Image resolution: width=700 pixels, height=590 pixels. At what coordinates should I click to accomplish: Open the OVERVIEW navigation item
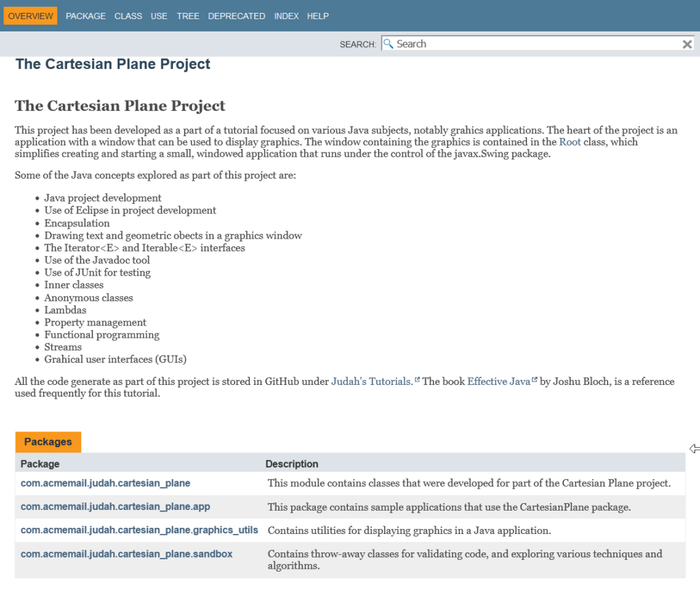click(x=31, y=16)
